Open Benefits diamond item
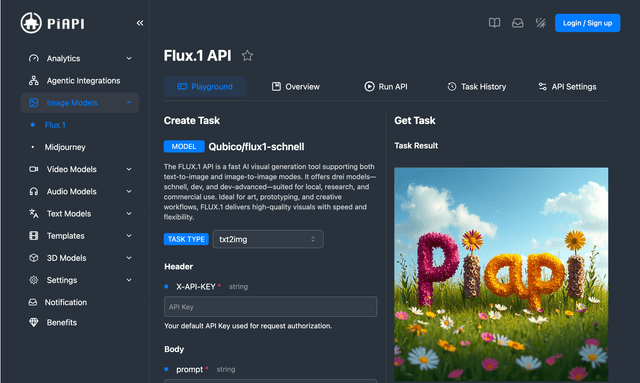The width and height of the screenshot is (640, 383). click(80, 322)
